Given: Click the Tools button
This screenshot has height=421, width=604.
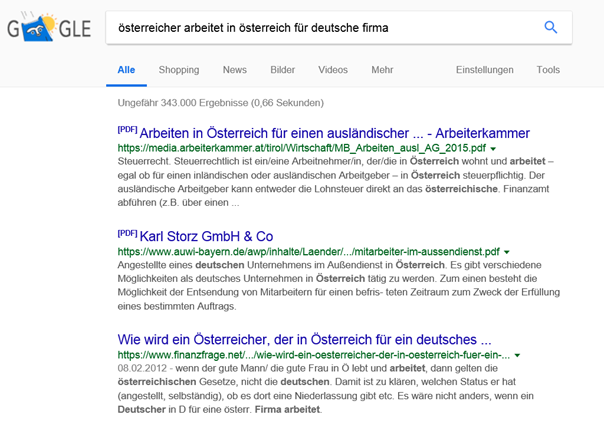Looking at the screenshot, I should pyautogui.click(x=548, y=70).
